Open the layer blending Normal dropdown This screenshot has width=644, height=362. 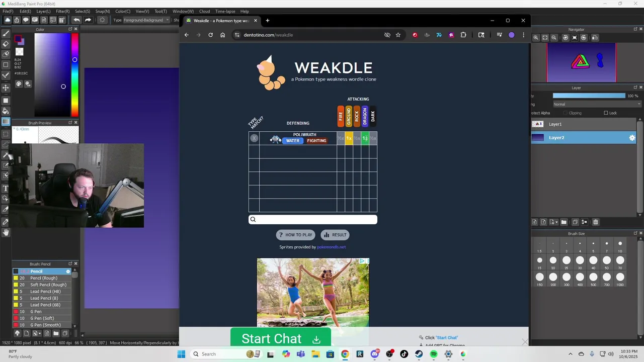597,104
